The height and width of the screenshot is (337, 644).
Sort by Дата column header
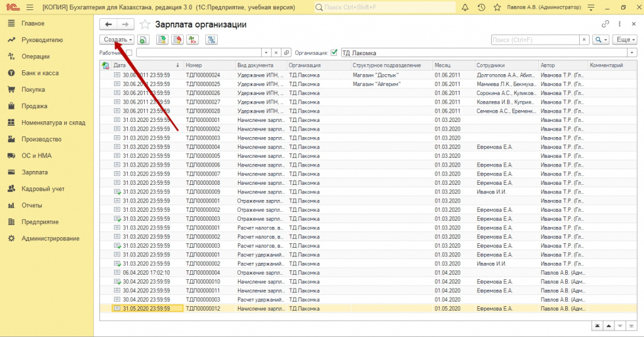coord(147,65)
